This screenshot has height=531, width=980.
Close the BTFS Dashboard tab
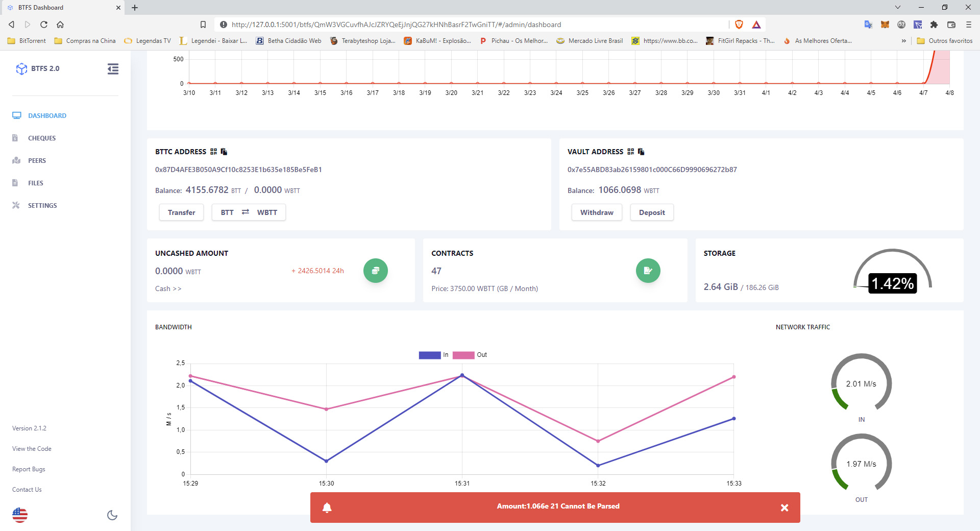click(118, 8)
